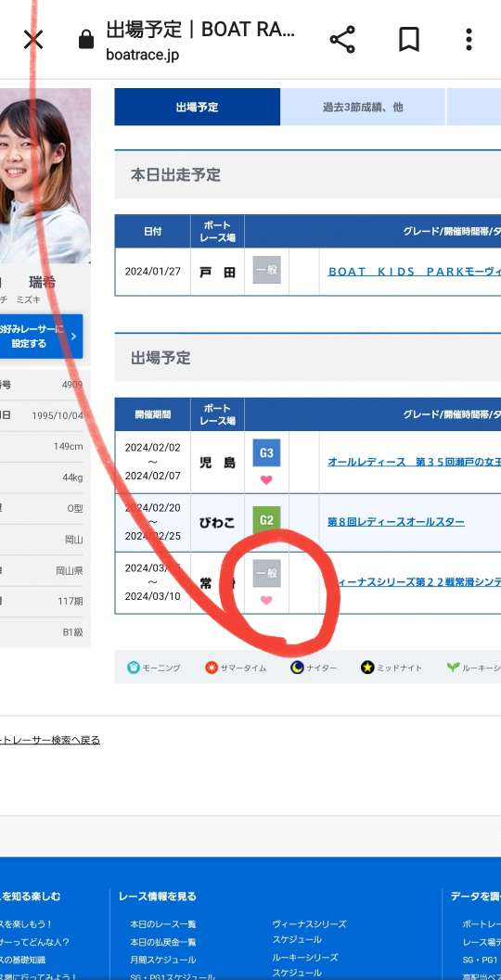Click the ミッドナイト star legend icon

(x=367, y=668)
